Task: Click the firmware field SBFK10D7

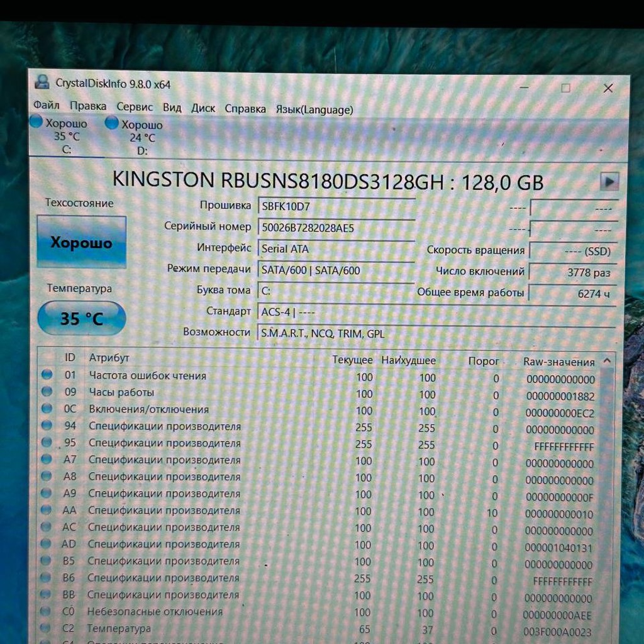Action: (x=336, y=206)
